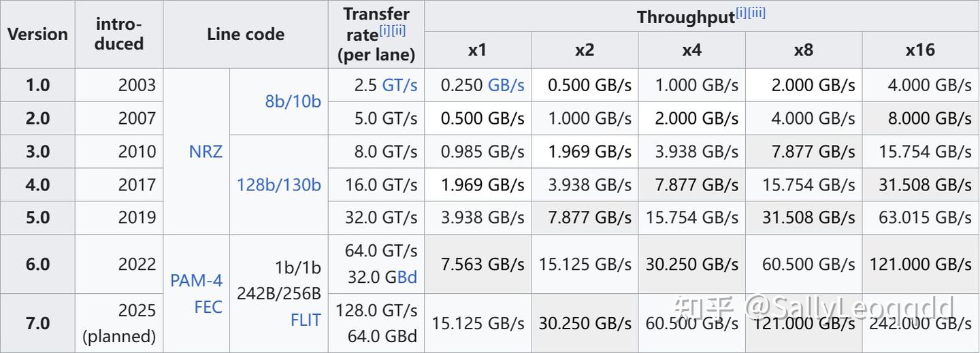Click the FEC link
The width and height of the screenshot is (980, 353).
(x=208, y=307)
